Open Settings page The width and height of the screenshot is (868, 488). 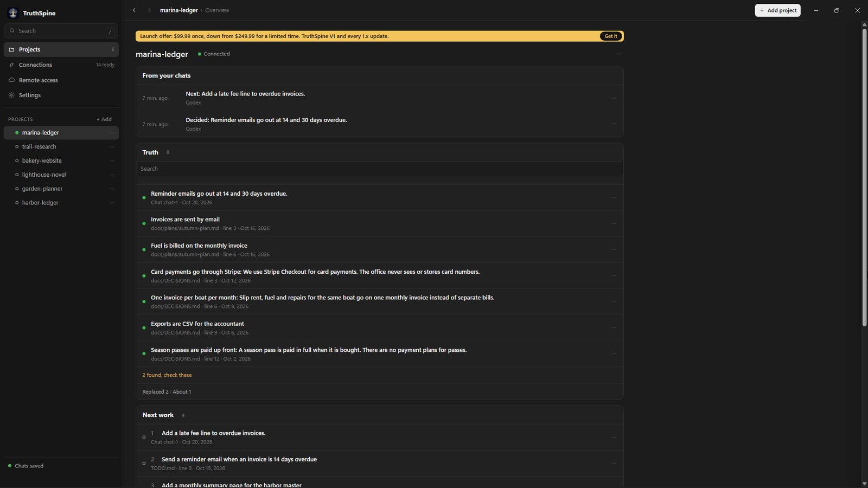(x=61, y=95)
